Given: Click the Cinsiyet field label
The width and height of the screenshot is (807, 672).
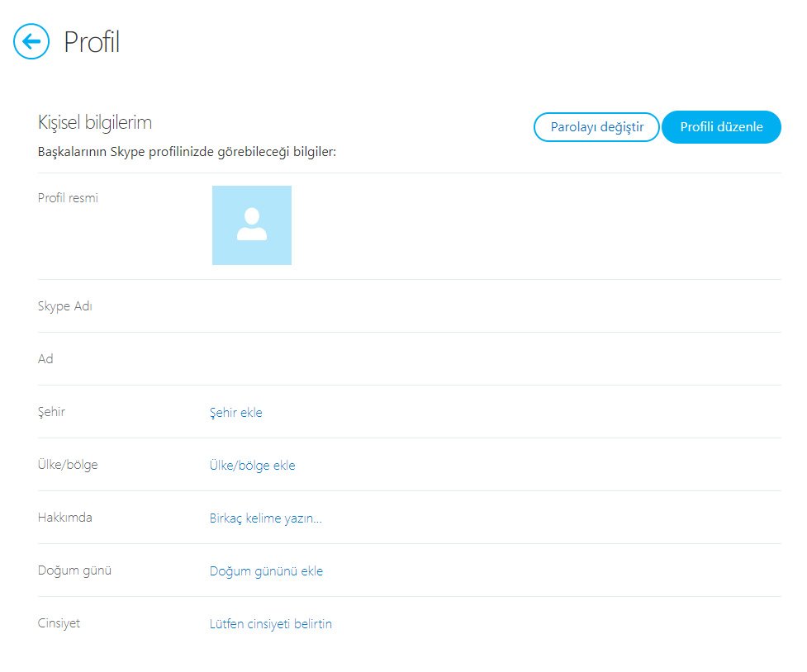Looking at the screenshot, I should click(x=59, y=623).
